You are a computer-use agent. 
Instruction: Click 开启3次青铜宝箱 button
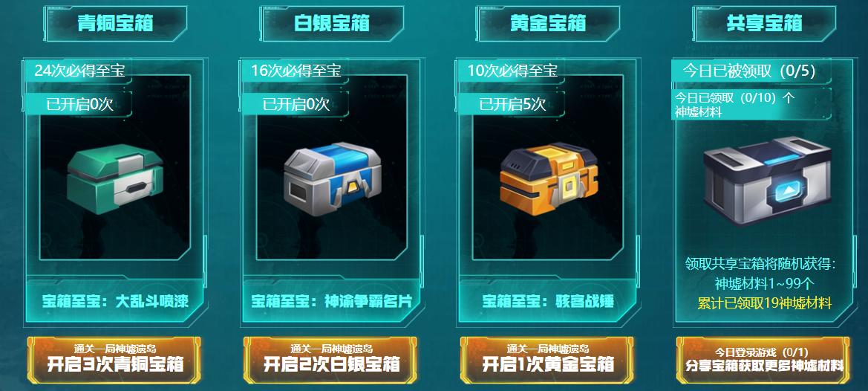114,360
